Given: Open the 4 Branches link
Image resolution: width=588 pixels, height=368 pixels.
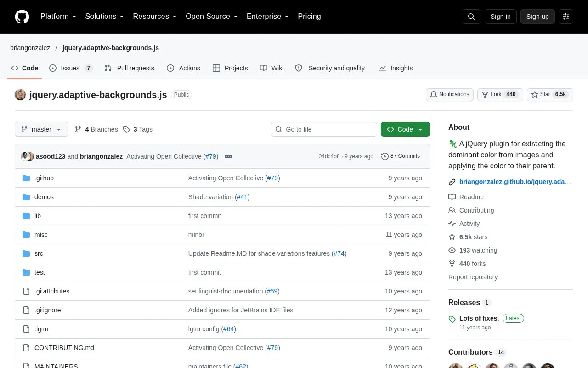Looking at the screenshot, I should [x=96, y=129].
